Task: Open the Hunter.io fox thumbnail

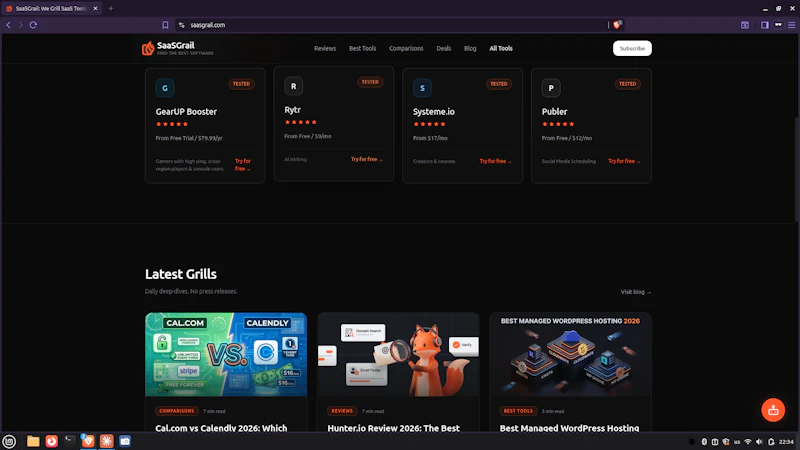Action: point(398,355)
